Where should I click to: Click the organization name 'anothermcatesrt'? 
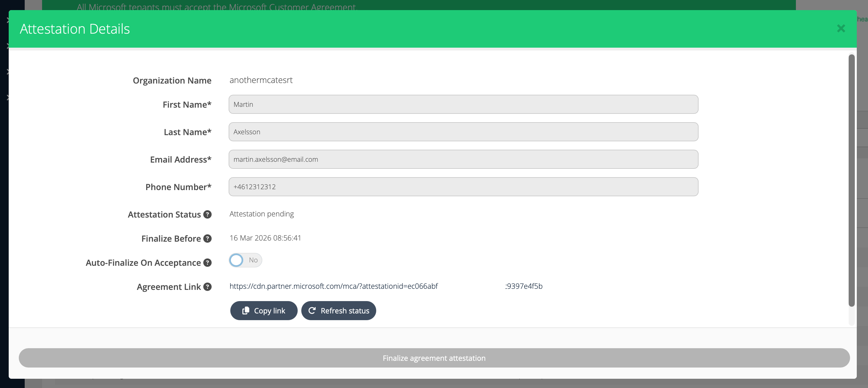point(261,80)
